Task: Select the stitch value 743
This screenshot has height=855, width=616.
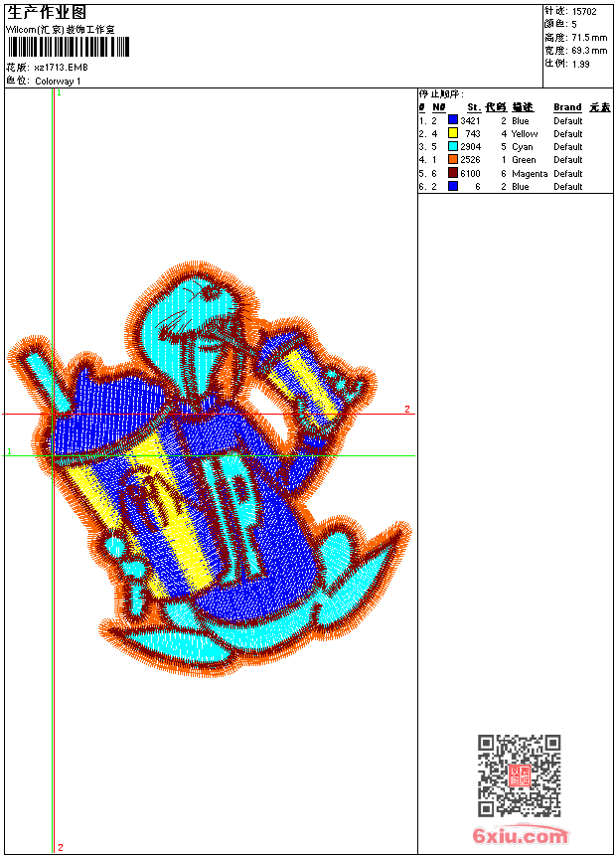Action: pyautogui.click(x=473, y=134)
